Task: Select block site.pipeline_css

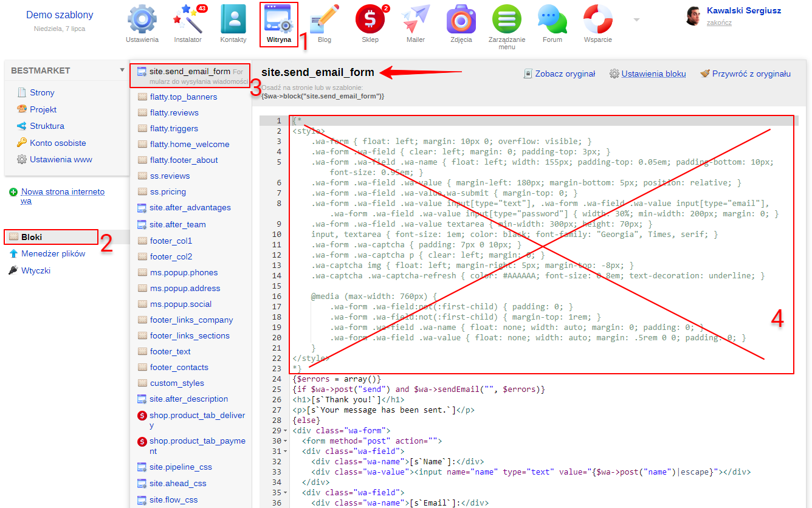Action: tap(181, 467)
